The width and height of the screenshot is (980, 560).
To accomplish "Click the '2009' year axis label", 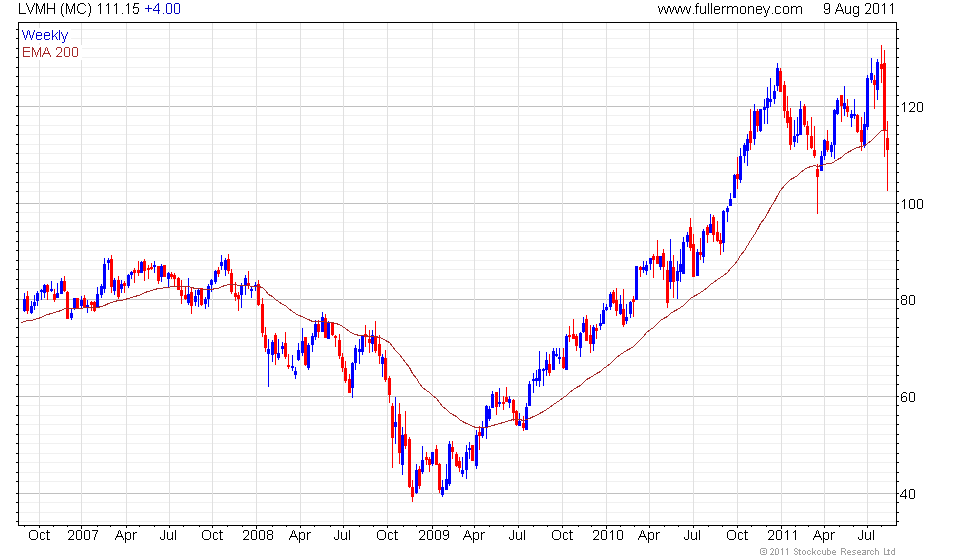I will 434,536.
